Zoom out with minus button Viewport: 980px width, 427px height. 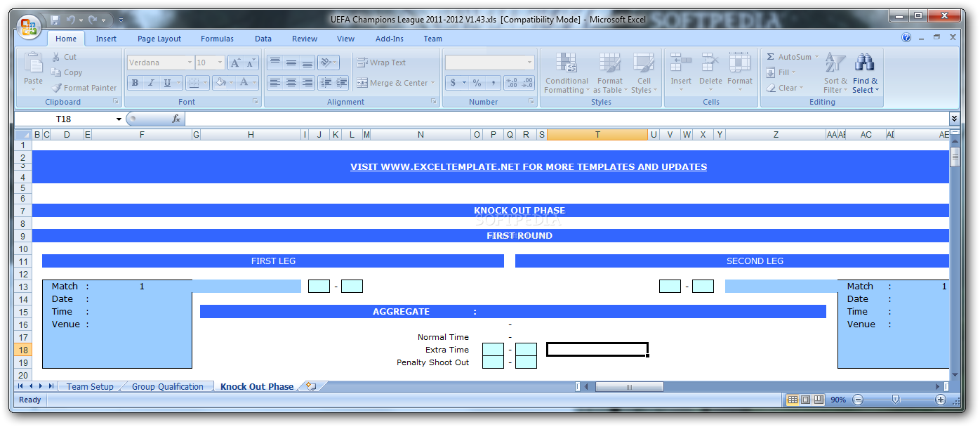point(857,400)
